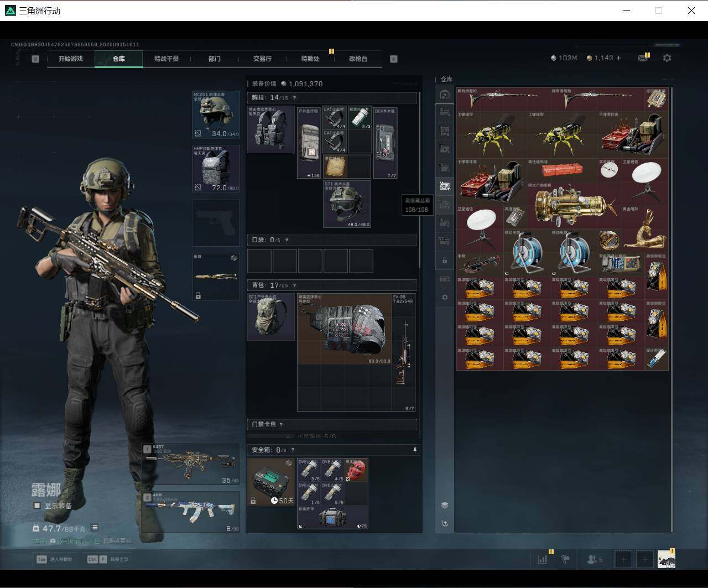Open the 改枪台 tab
708x588 pixels.
(358, 59)
